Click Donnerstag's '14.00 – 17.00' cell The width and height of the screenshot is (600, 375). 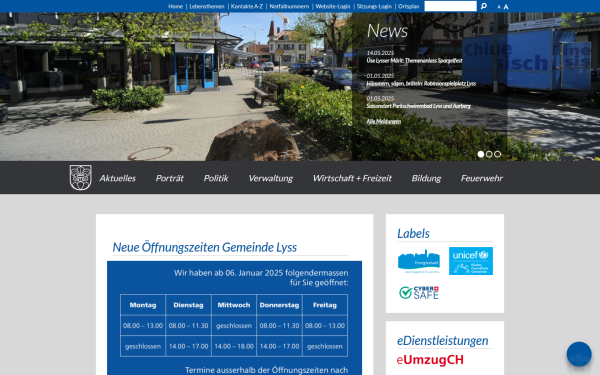click(279, 346)
